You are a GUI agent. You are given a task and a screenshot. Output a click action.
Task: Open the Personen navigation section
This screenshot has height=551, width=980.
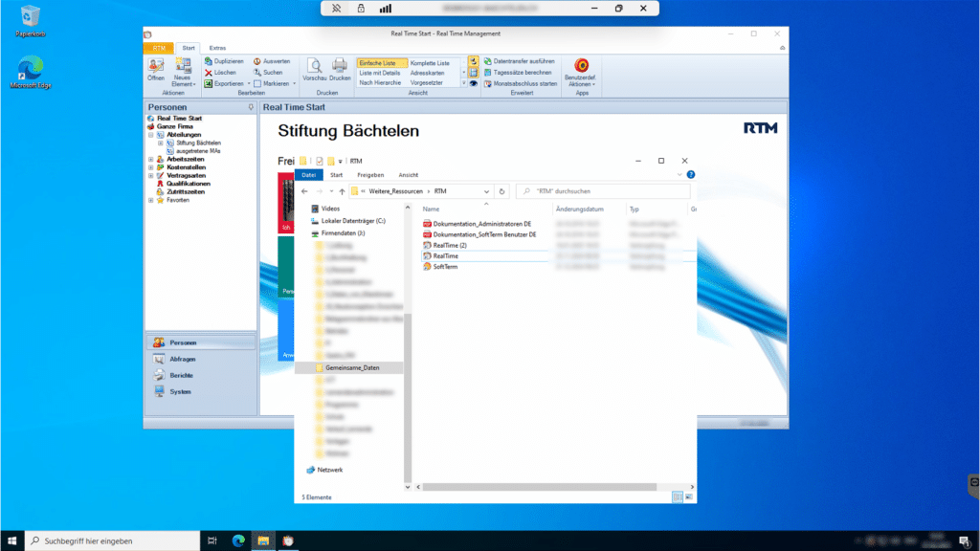click(x=201, y=342)
